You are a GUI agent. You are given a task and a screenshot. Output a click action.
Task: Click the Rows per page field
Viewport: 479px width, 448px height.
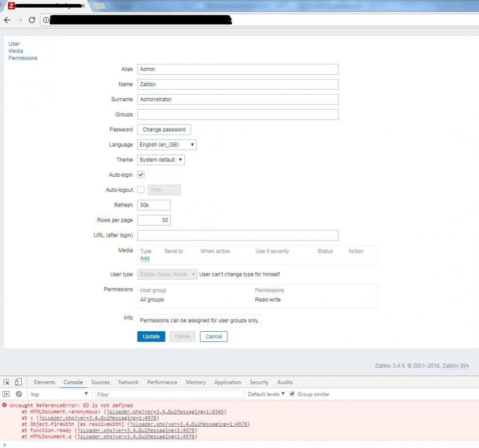point(154,220)
